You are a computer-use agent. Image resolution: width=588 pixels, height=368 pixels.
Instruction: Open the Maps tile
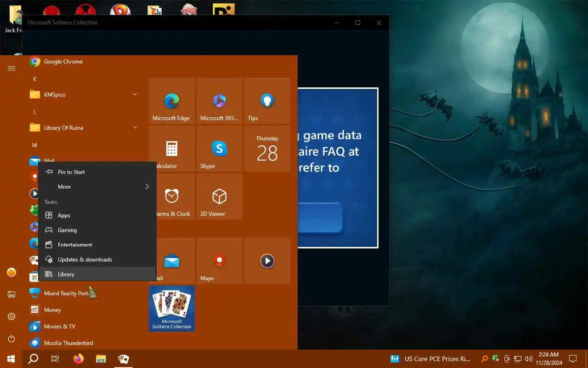click(219, 261)
